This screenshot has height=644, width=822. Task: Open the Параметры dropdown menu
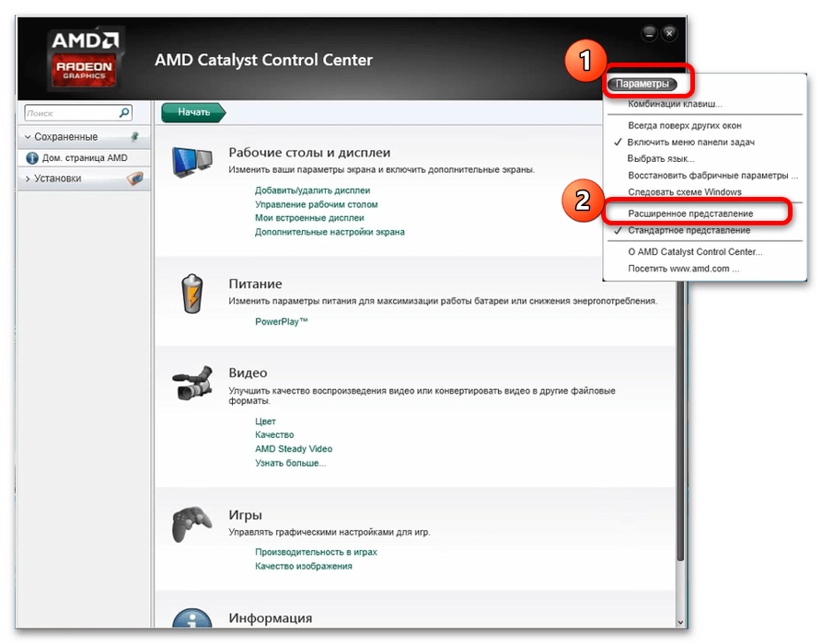coord(643,84)
